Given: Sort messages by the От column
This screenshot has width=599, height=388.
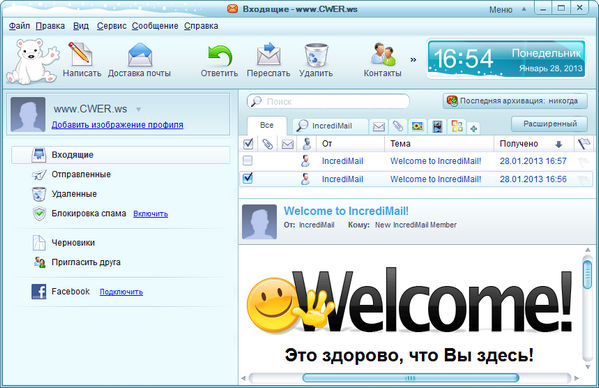Looking at the screenshot, I should tap(350, 144).
